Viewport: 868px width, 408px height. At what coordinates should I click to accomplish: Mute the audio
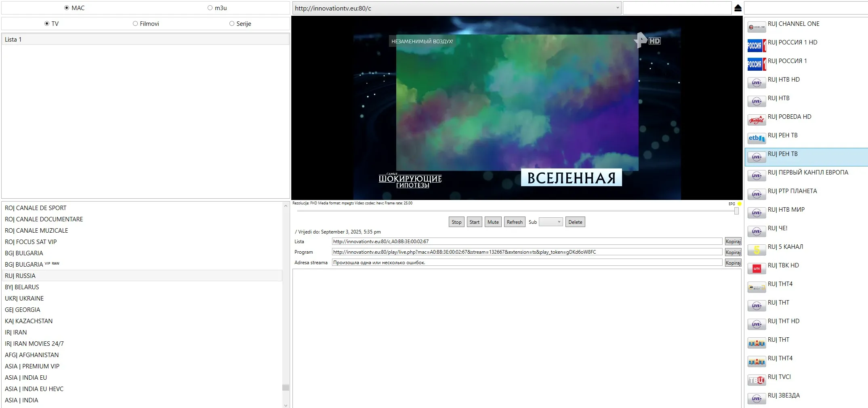tap(493, 222)
